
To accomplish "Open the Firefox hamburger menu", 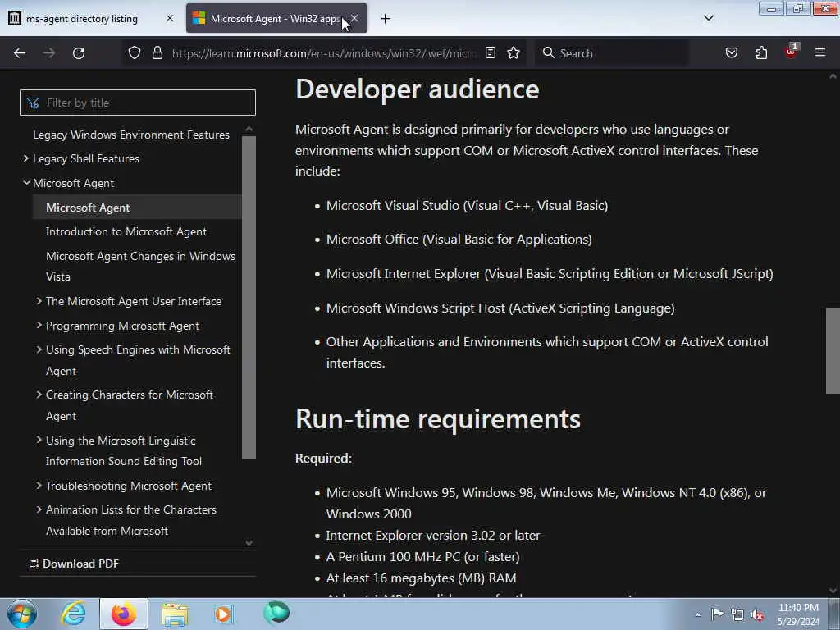I will (x=820, y=53).
